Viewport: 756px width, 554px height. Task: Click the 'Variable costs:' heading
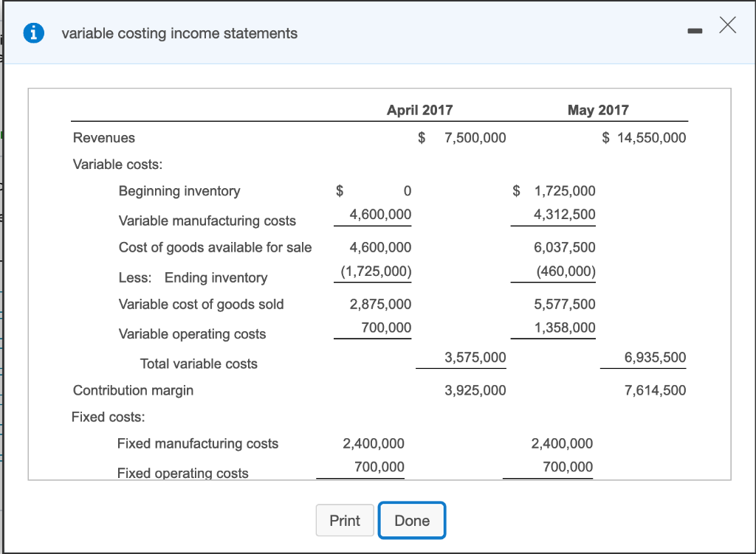(x=117, y=165)
